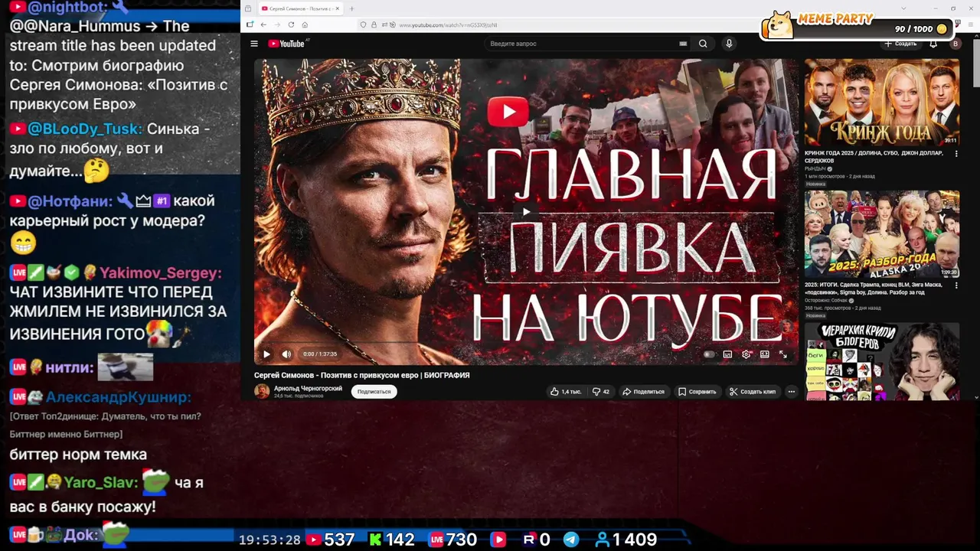The image size is (980, 551).
Task: Click the search magnifier button
Action: click(703, 44)
